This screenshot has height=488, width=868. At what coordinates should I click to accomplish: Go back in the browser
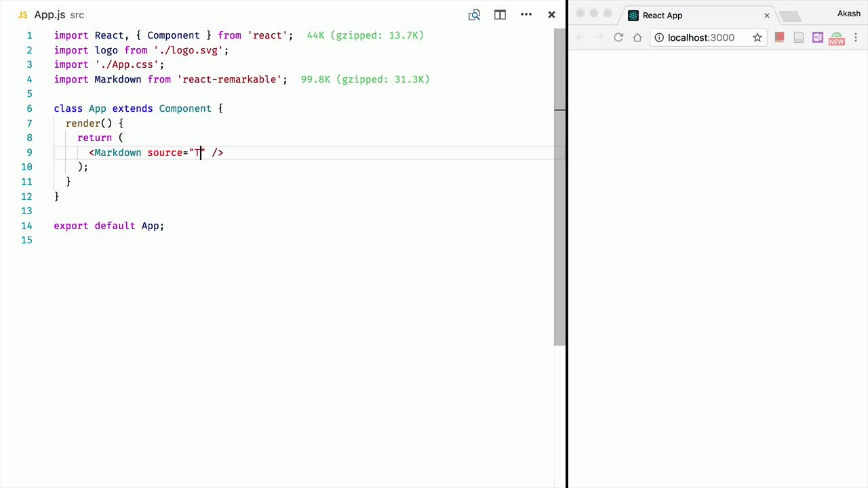(580, 37)
